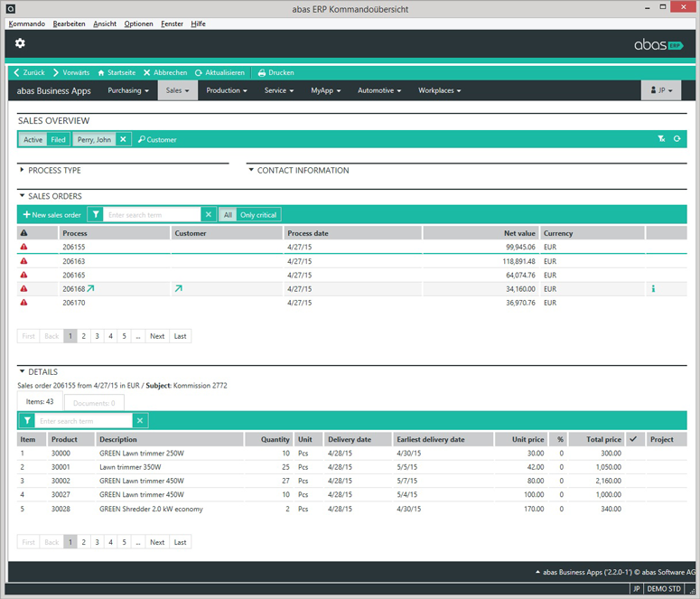Open the Fenster menu
The width and height of the screenshot is (700, 599).
point(172,23)
